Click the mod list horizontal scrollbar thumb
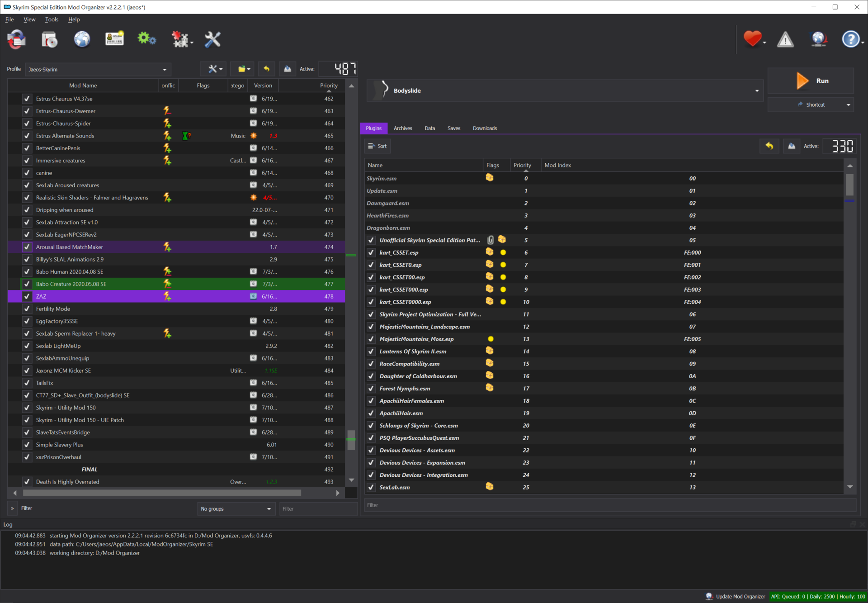The width and height of the screenshot is (868, 603). [162, 493]
